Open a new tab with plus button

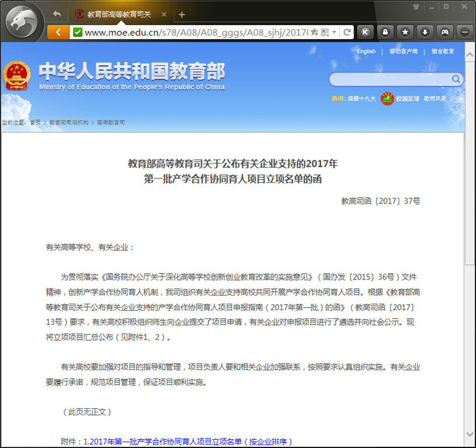(181, 15)
